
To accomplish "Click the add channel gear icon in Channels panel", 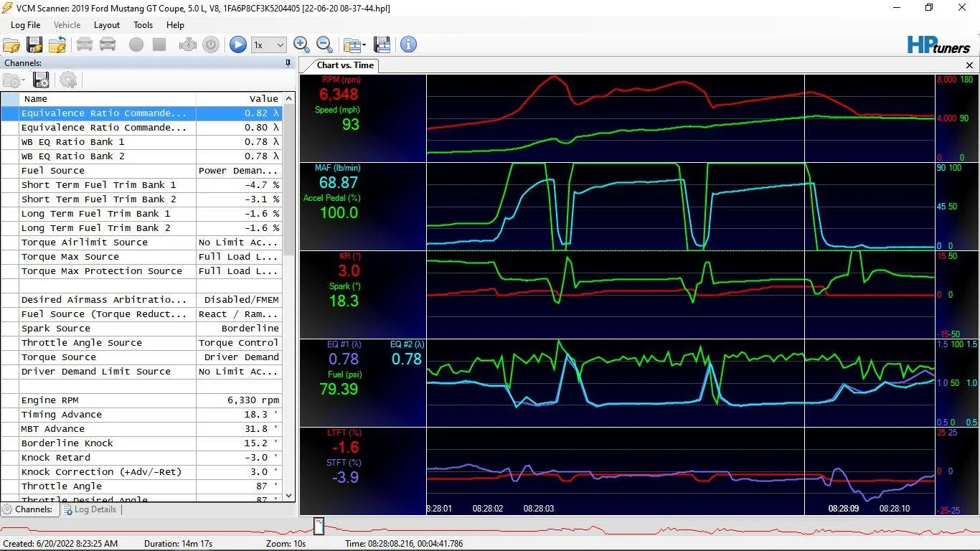I will [x=68, y=80].
